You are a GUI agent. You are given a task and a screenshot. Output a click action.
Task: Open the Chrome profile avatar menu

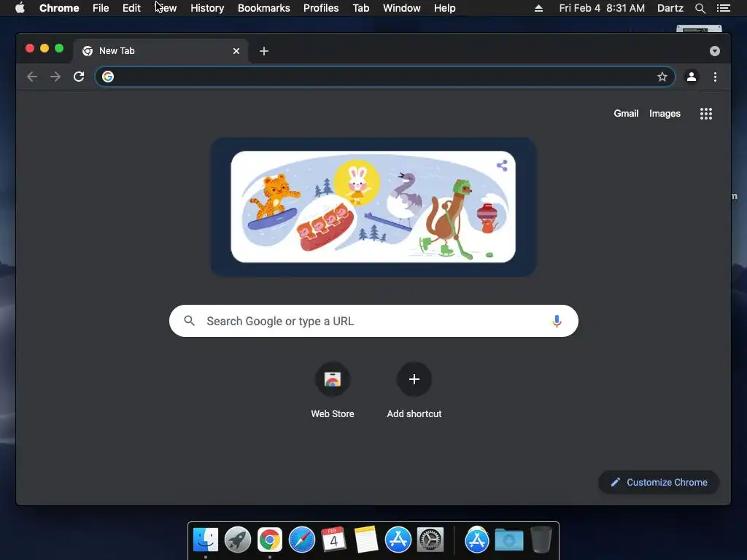(x=692, y=77)
